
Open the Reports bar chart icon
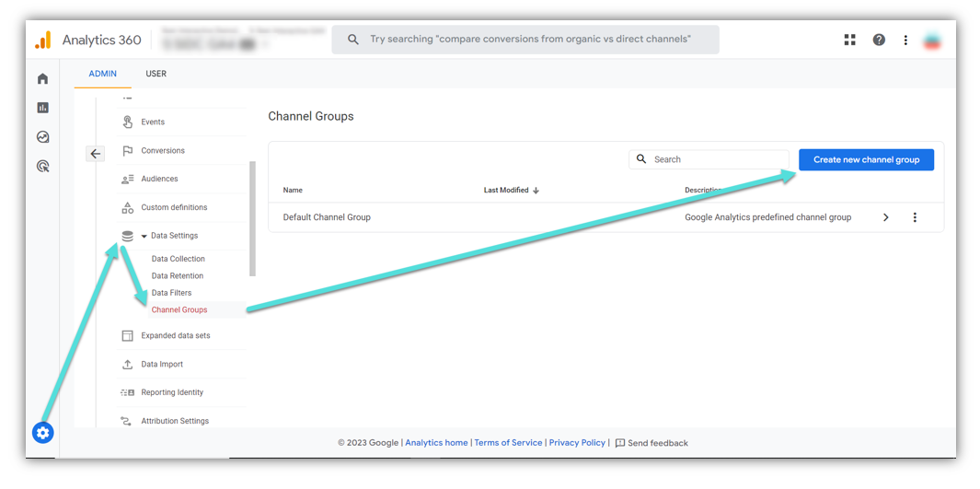(42, 108)
